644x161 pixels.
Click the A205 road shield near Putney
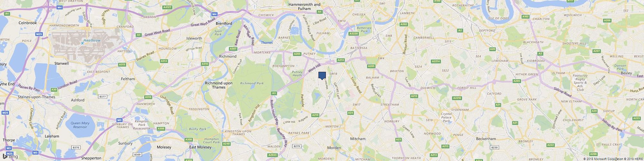tap(297, 54)
